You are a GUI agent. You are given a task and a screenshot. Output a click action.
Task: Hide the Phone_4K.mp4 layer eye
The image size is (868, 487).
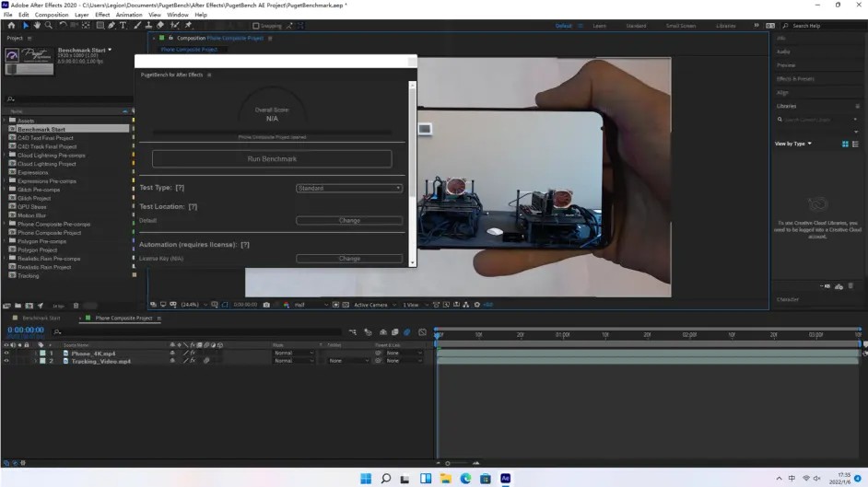point(6,354)
